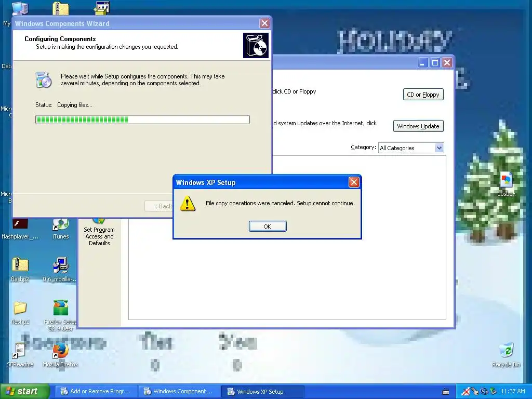
Task: Click the Windows Components Wizard title bar
Action: [136, 23]
